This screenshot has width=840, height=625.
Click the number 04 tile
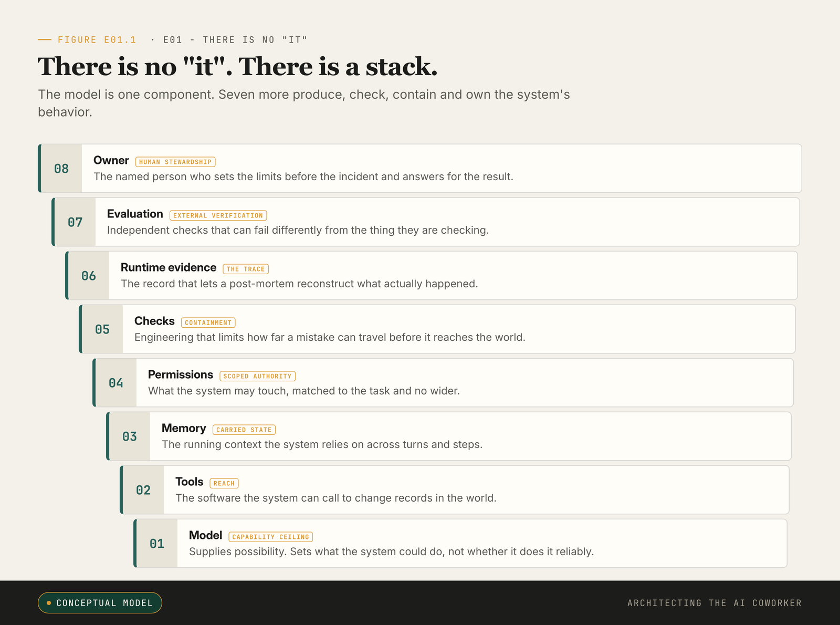[116, 383]
